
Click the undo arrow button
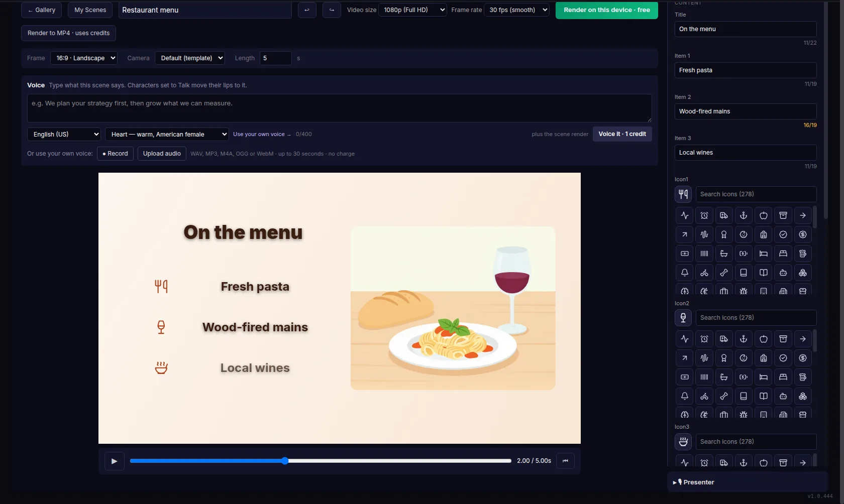[x=307, y=10]
